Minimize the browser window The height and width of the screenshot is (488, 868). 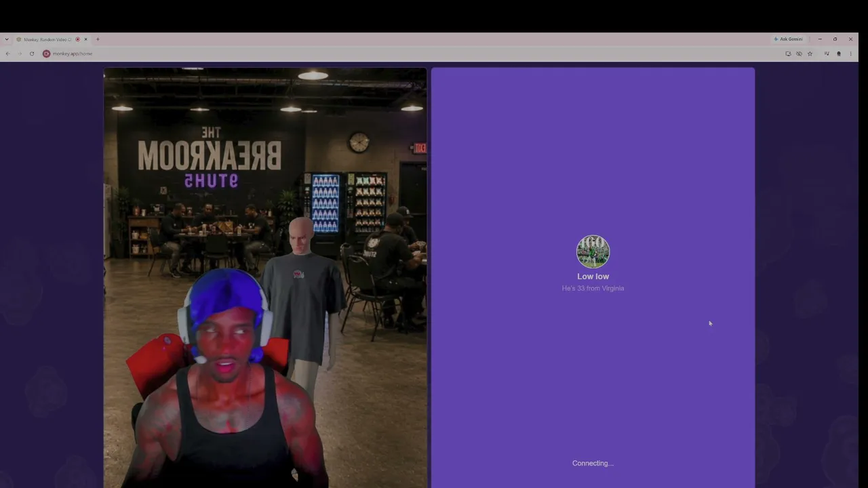tap(820, 39)
